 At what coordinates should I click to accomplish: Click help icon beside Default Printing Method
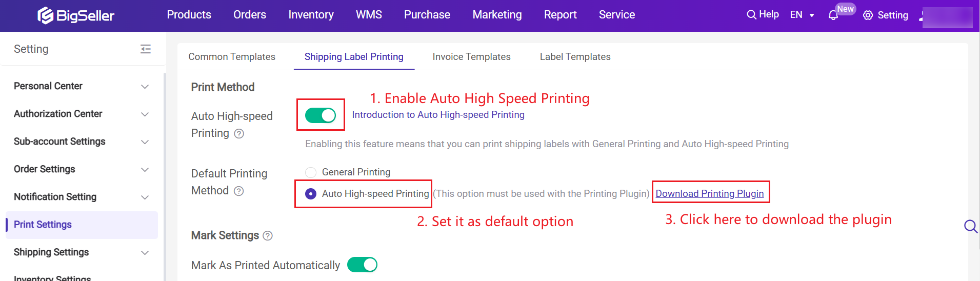[x=238, y=191]
